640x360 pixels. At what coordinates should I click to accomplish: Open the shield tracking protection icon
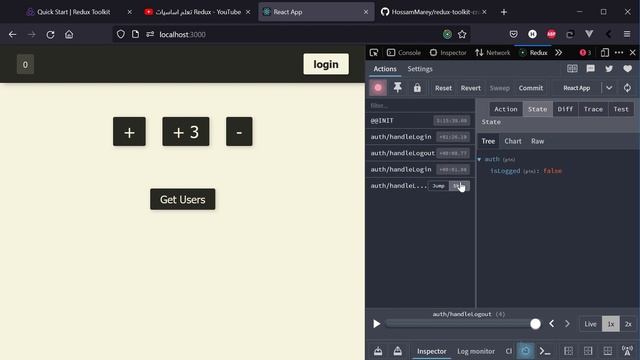point(120,35)
